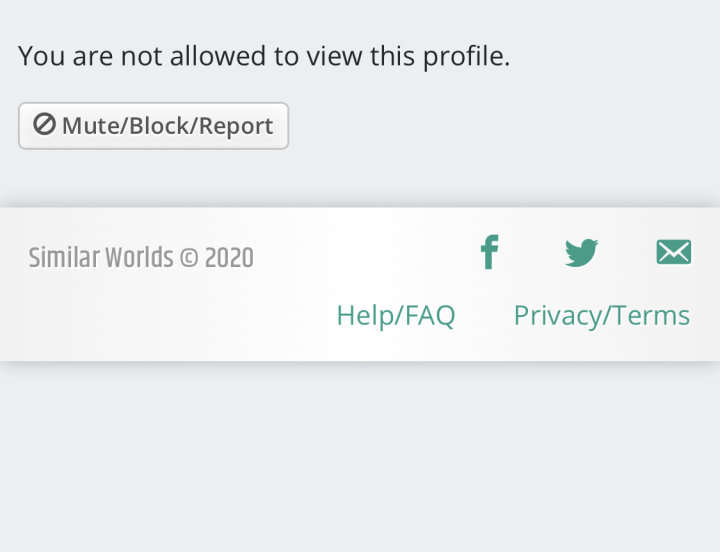Read the terms via Privacy/Terms

coord(601,315)
